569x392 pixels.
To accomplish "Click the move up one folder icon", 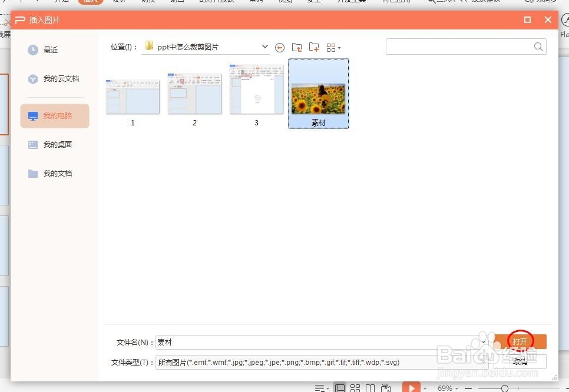I will [x=296, y=47].
